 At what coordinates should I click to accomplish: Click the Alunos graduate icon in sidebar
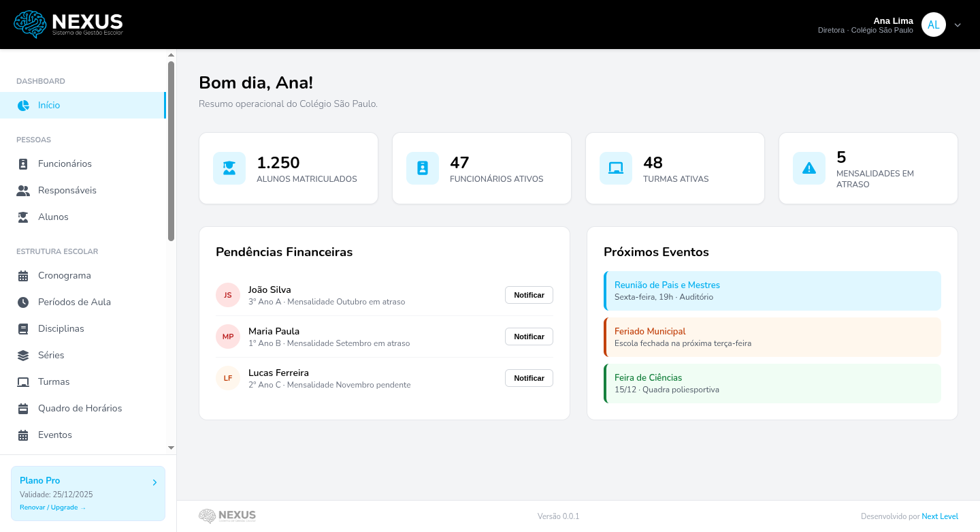pyautogui.click(x=23, y=217)
